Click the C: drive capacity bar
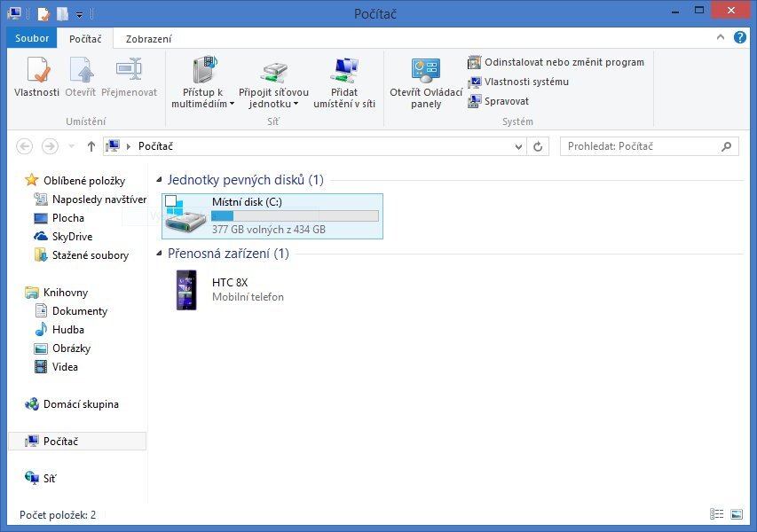This screenshot has height=532, width=757. click(x=295, y=215)
